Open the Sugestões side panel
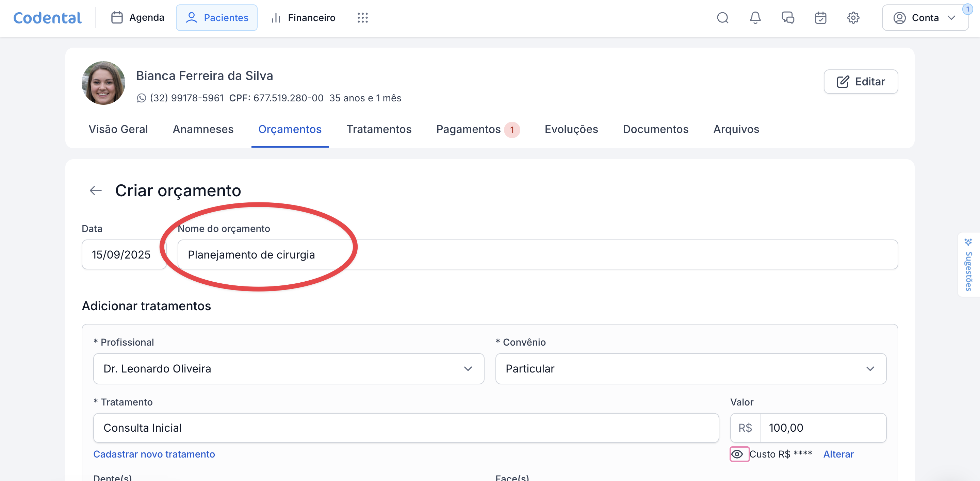Screen dimensions: 980x481 968,265
